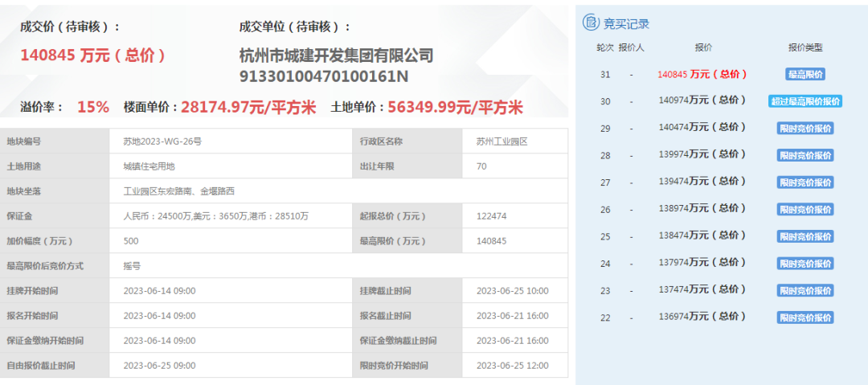Click district value 苏州工业园区

coord(502,141)
